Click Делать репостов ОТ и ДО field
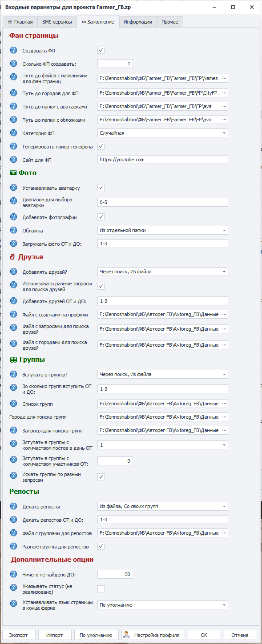 tap(163, 520)
